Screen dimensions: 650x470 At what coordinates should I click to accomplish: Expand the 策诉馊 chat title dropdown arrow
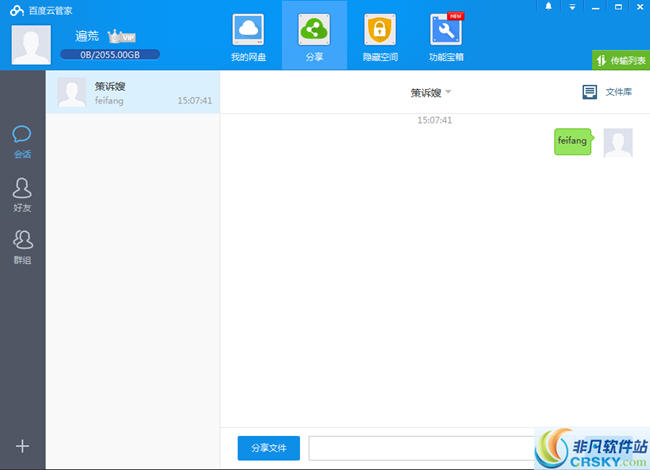click(x=448, y=92)
